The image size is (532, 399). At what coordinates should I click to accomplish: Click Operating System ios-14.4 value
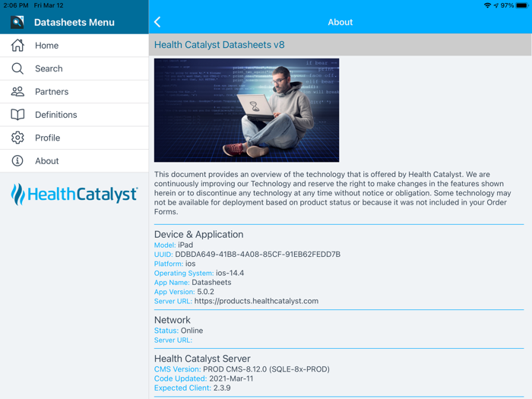pos(230,273)
